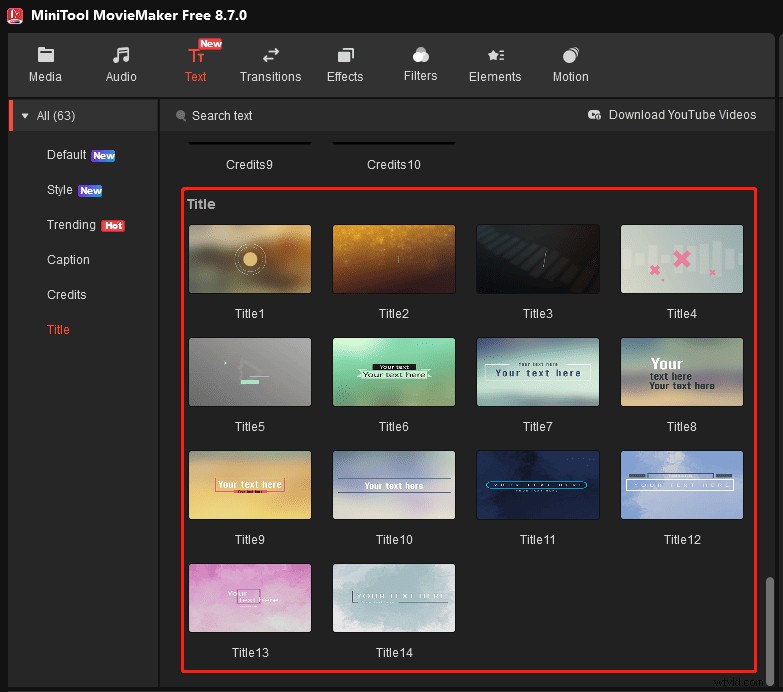This screenshot has height=692, width=783.
Task: Click the search magnifier icon
Action: point(181,115)
